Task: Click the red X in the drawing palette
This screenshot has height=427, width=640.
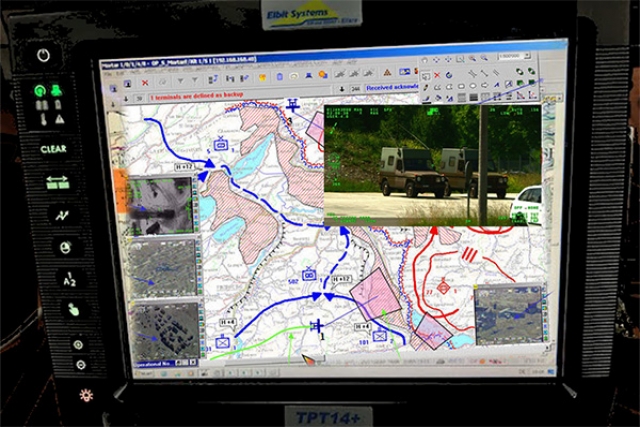Action: click(x=437, y=75)
